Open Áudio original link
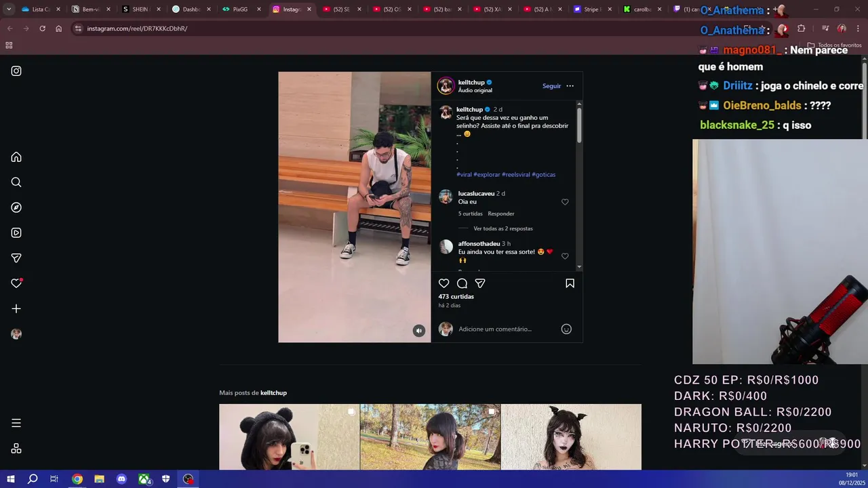 [475, 90]
